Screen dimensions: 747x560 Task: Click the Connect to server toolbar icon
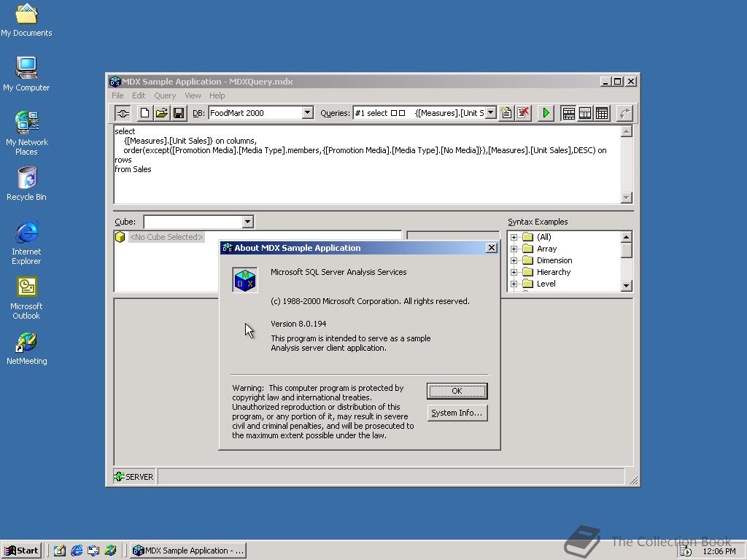click(123, 113)
